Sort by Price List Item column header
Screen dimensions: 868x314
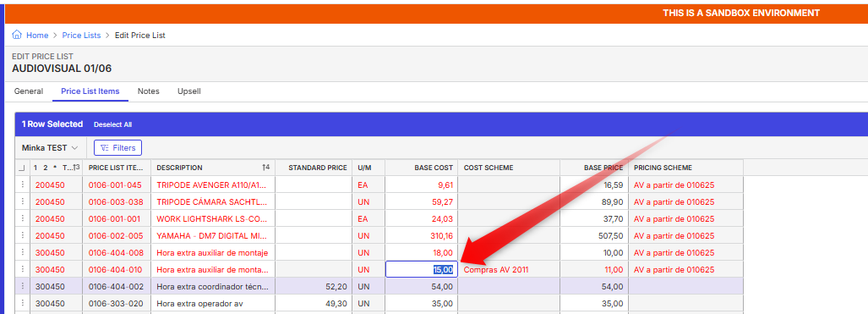click(x=117, y=168)
